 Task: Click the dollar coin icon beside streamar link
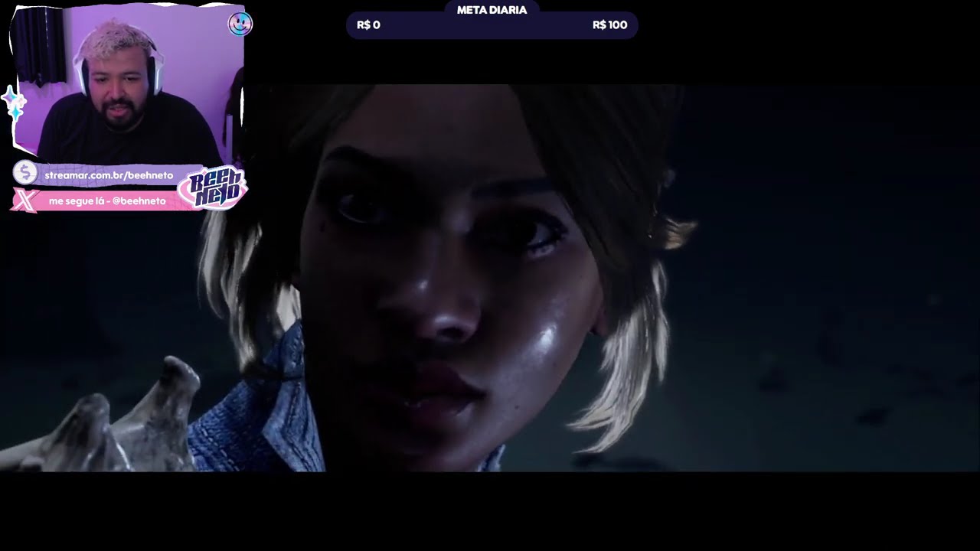click(x=25, y=173)
